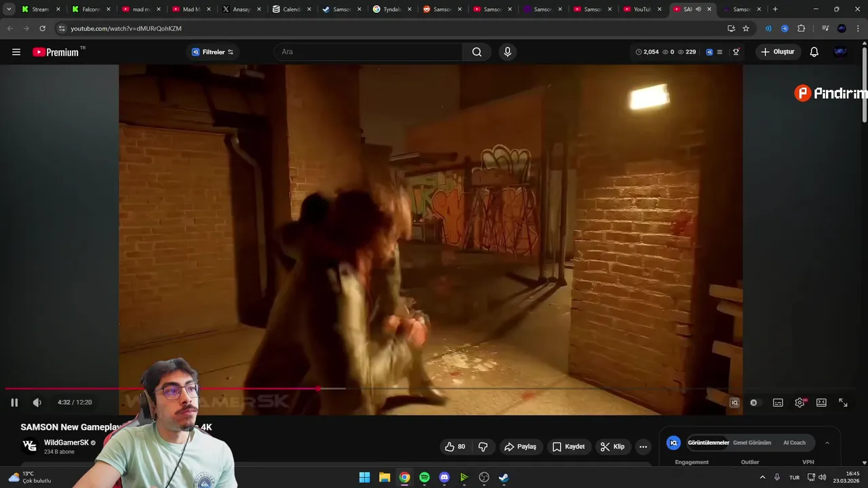
Task: Open the clock showing 16:45
Action: pos(847,477)
